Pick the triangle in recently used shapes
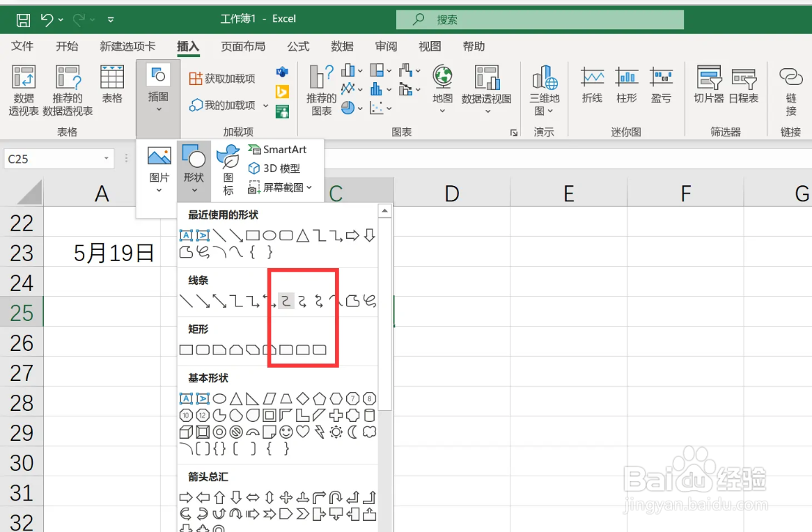812x532 pixels. [302, 235]
